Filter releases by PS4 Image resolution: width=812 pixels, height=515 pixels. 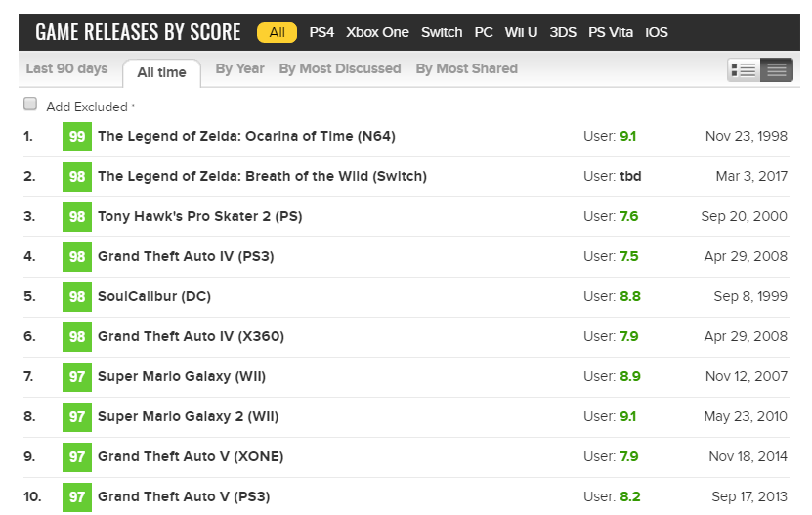(x=321, y=32)
